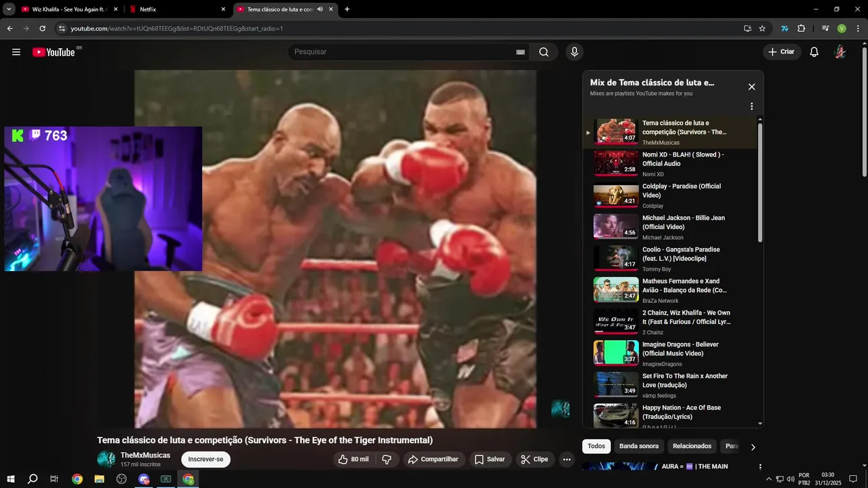Image resolution: width=868 pixels, height=488 pixels.
Task: Close the Mix playlist panel
Action: (x=751, y=87)
